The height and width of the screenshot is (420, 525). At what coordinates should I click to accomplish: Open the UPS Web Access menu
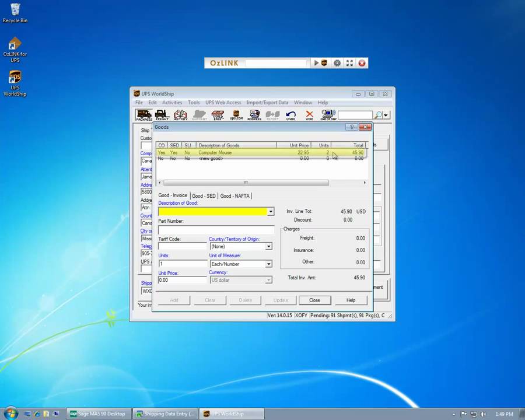pos(223,103)
